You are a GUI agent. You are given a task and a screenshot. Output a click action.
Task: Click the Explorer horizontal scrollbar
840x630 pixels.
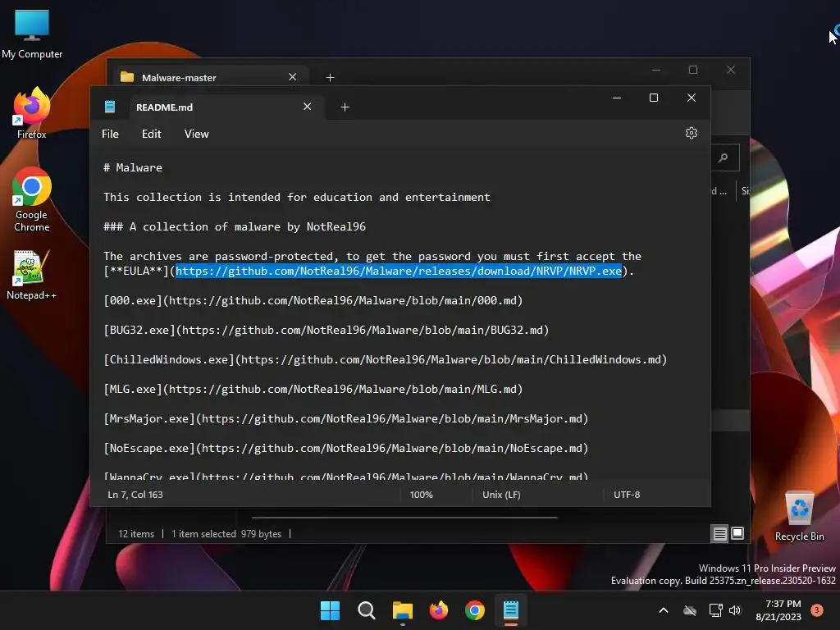(x=404, y=518)
